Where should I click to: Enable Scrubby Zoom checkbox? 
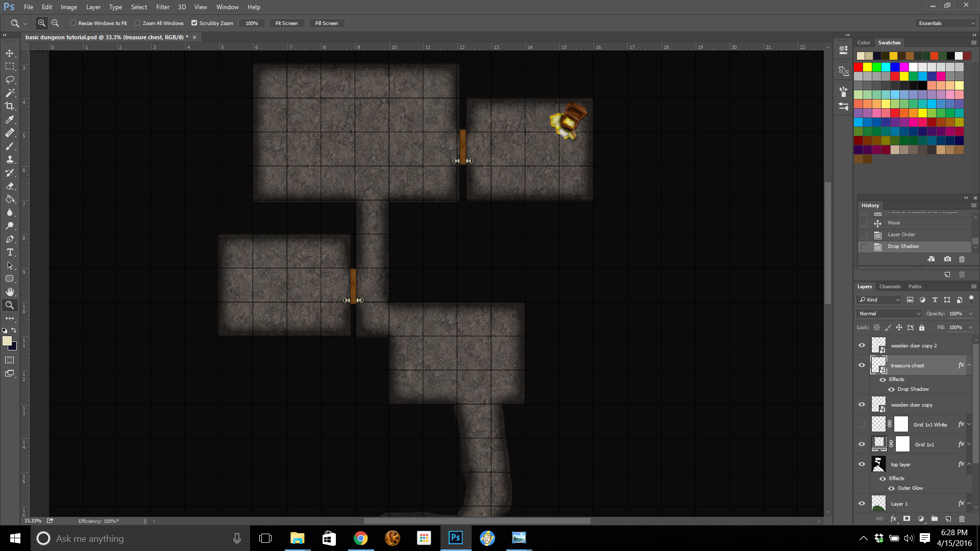click(x=194, y=23)
